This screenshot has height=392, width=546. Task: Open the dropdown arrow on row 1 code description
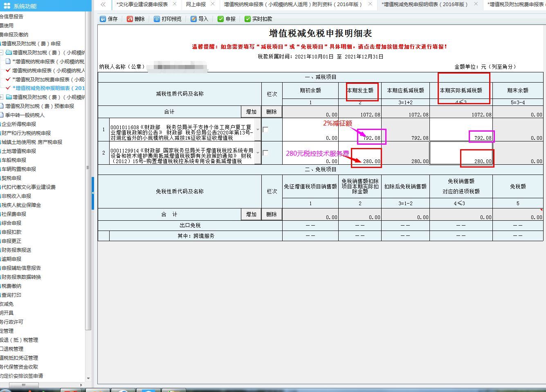point(258,129)
